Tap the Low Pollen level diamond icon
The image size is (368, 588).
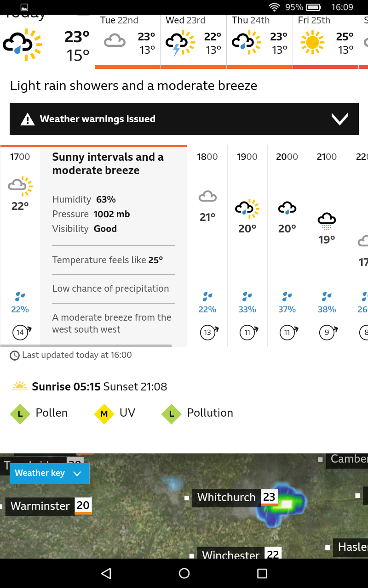click(x=20, y=414)
